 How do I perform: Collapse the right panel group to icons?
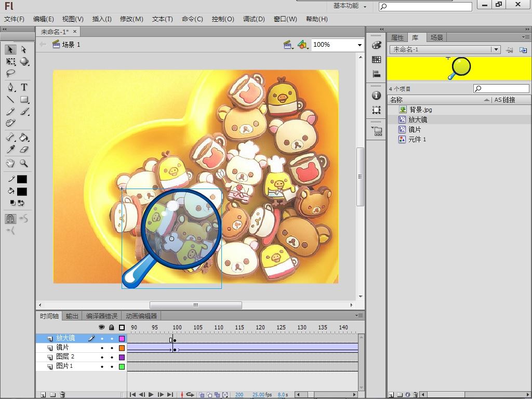pos(527,30)
